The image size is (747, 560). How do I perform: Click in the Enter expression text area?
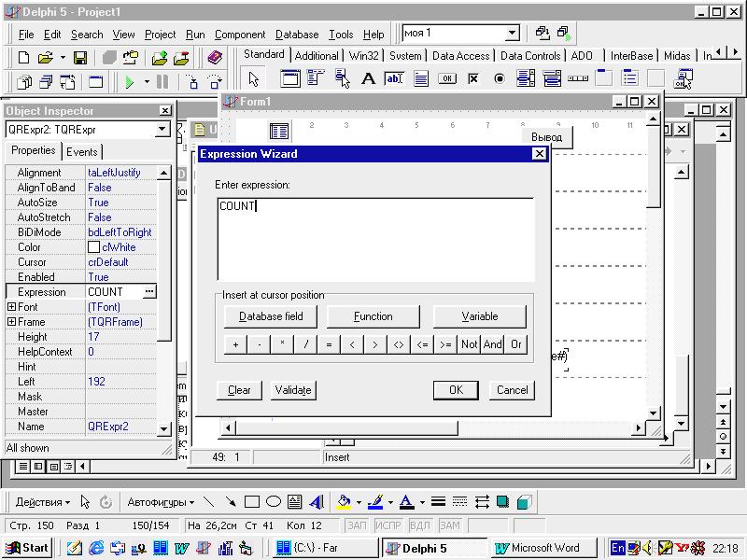[x=375, y=239]
